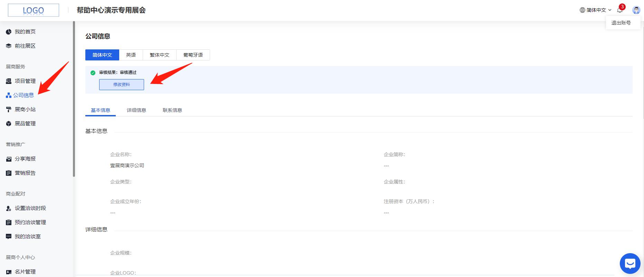The image size is (644, 277).
Task: Open the chat support bubble
Action: tap(630, 264)
